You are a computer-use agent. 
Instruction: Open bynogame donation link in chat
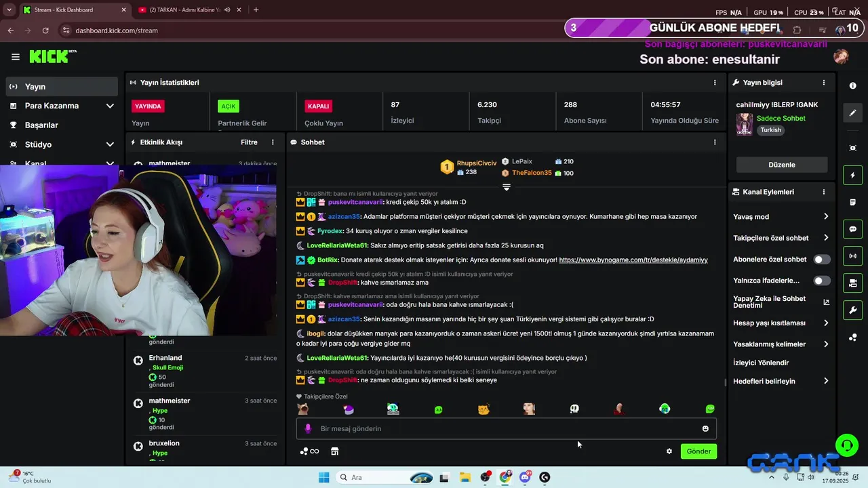pos(633,260)
